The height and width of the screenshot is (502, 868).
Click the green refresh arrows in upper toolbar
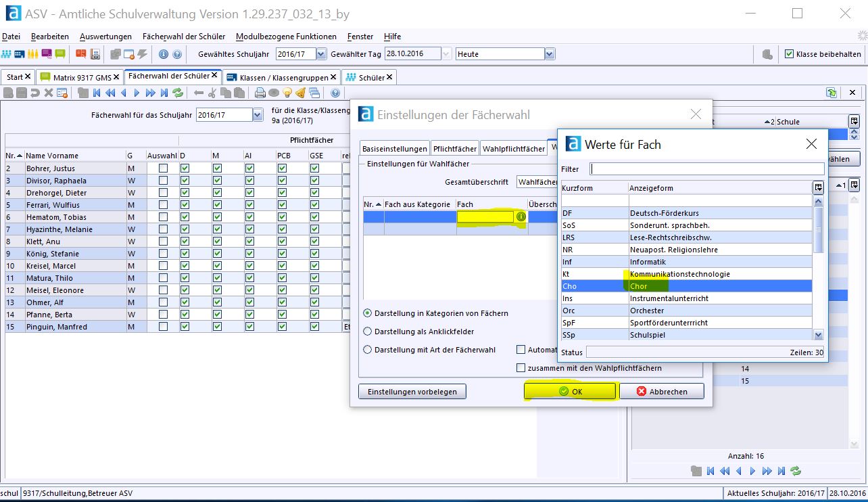pyautogui.click(x=178, y=93)
